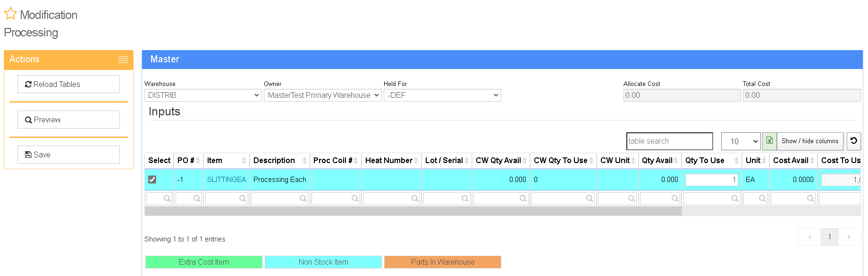Click the Actions panel header
The width and height of the screenshot is (868, 276).
(68, 60)
